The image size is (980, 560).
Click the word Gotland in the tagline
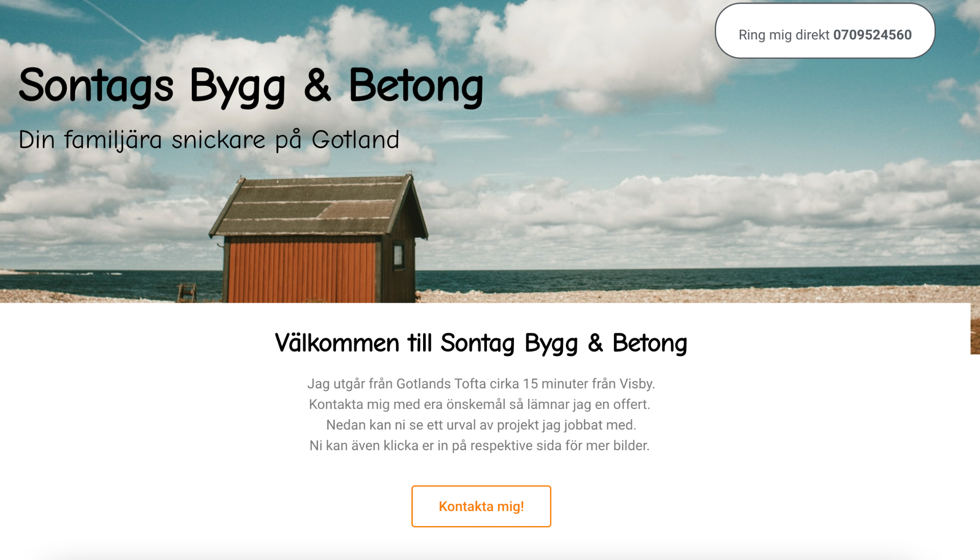[x=356, y=139]
